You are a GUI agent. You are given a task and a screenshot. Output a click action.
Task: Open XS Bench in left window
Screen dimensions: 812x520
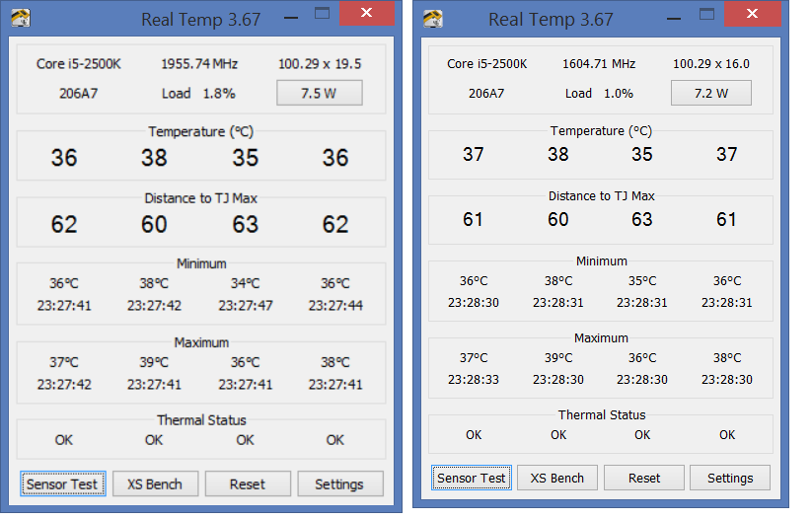155,483
